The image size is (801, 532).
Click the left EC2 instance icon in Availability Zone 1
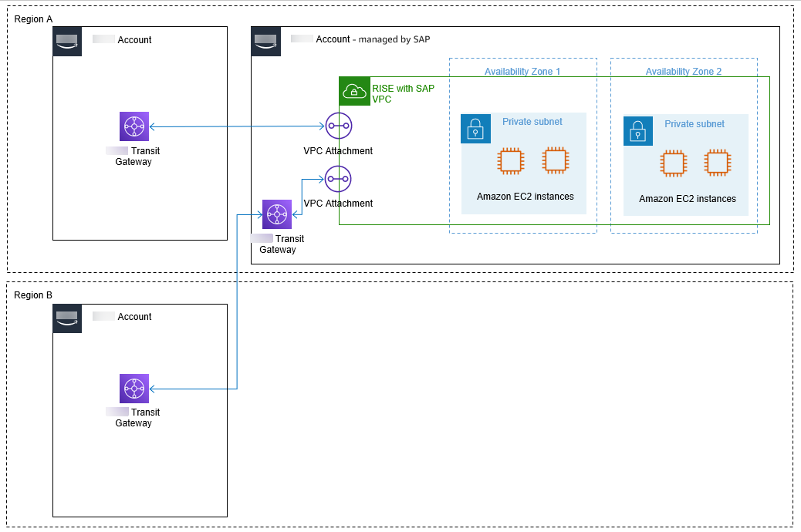click(x=511, y=161)
